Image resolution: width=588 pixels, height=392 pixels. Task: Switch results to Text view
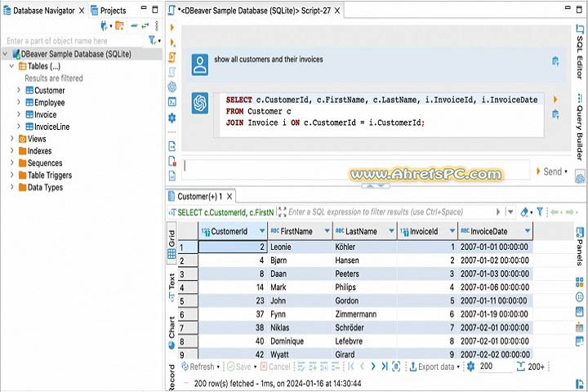pyautogui.click(x=171, y=287)
